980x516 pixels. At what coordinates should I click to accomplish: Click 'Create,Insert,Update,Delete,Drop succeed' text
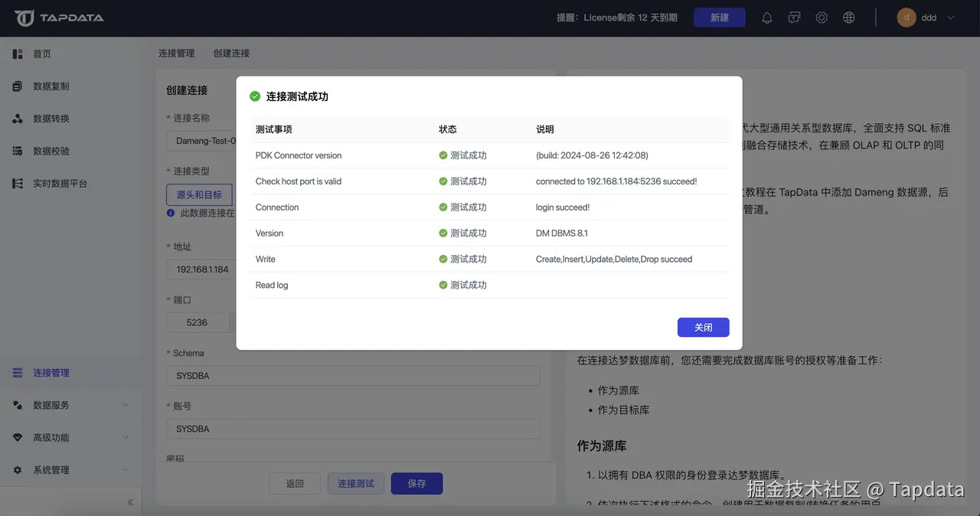point(614,260)
